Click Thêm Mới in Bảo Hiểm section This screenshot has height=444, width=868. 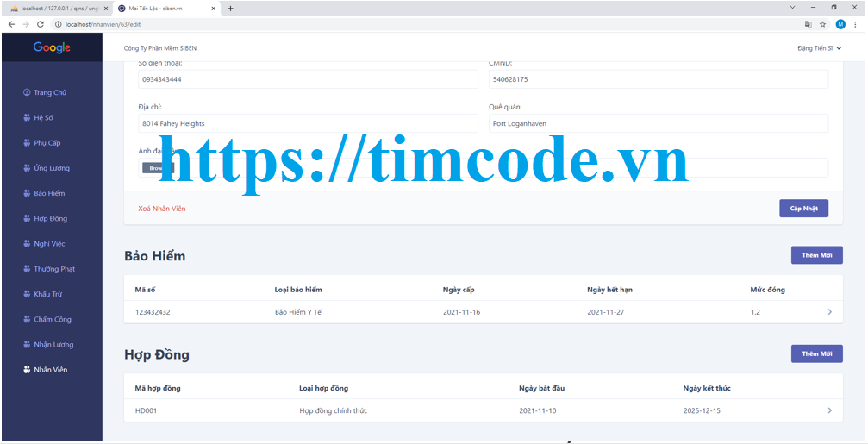tap(817, 255)
